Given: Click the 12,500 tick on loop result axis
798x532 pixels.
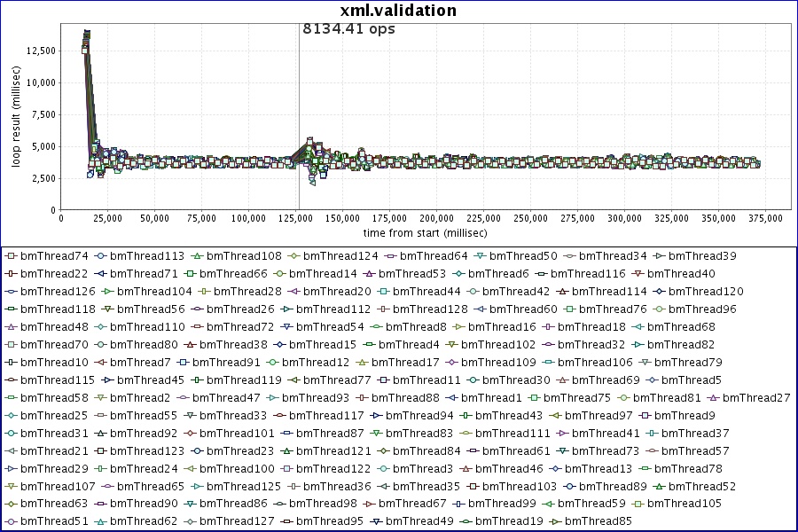Looking at the screenshot, I should pos(39,51).
